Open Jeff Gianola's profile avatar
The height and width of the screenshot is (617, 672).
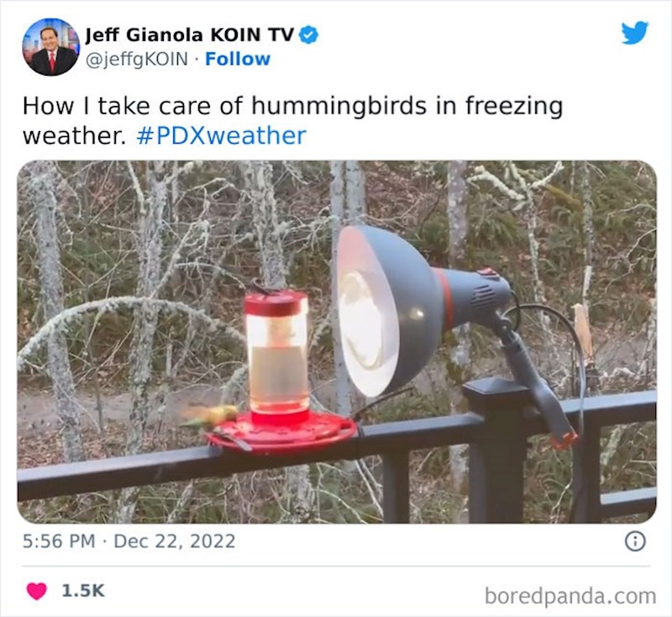pos(51,47)
